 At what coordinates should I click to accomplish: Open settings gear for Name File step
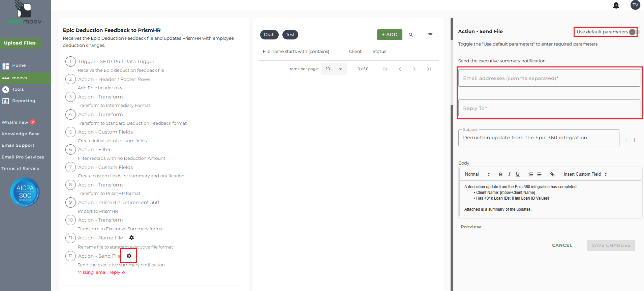(131, 238)
